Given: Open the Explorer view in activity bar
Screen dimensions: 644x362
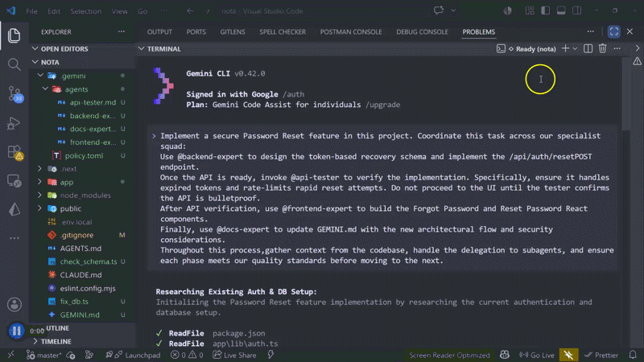Looking at the screenshot, I should (x=14, y=35).
